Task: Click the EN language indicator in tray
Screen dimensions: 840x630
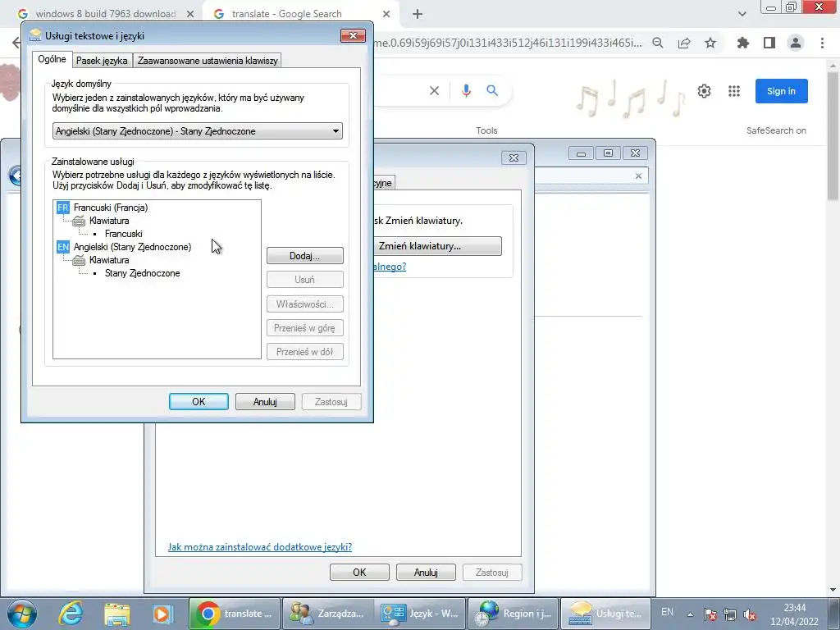Action: [667, 612]
